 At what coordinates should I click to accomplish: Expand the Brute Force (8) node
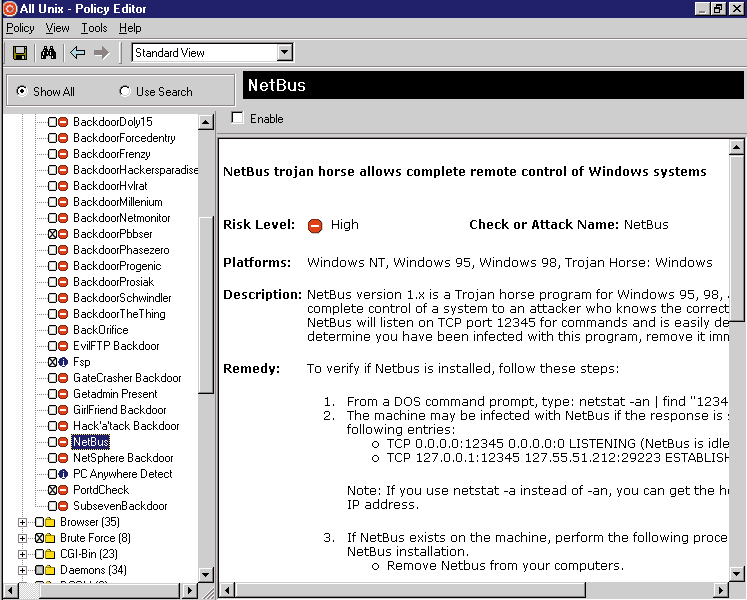22,539
